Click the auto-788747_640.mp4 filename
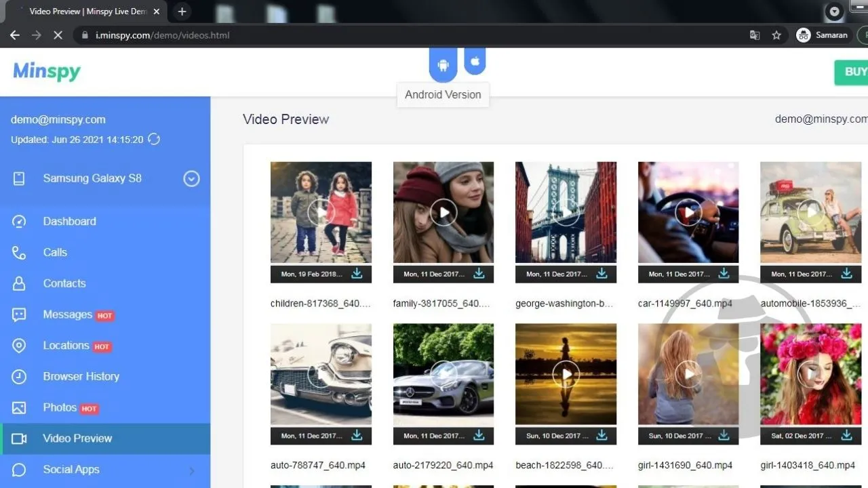The height and width of the screenshot is (488, 868). (317, 466)
